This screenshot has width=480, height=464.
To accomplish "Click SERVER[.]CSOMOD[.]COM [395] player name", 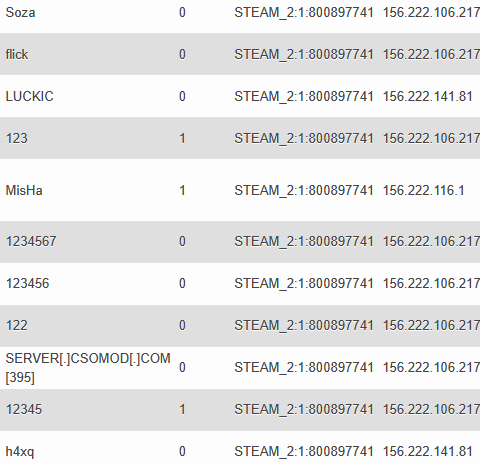I will [x=88, y=368].
